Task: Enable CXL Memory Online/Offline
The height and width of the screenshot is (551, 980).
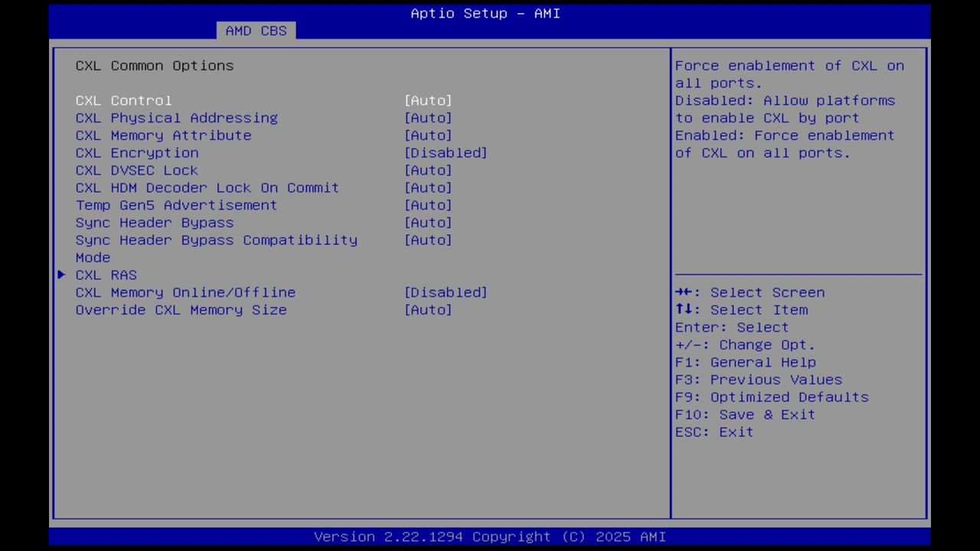Action: (x=185, y=292)
